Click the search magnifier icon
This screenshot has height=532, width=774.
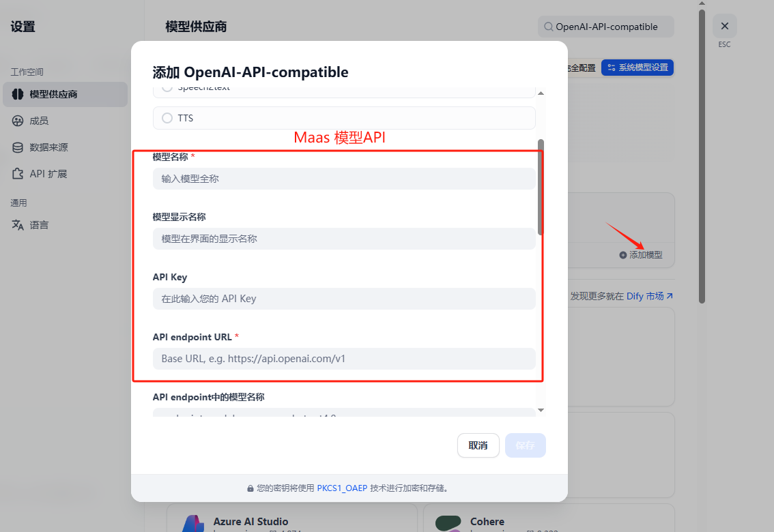548,27
